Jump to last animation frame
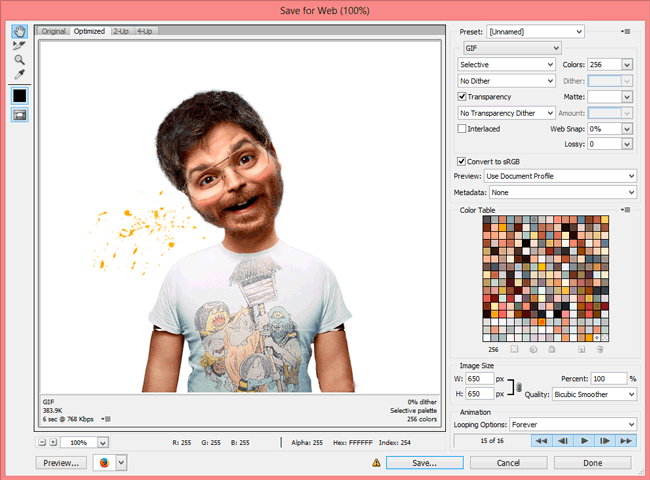 pyautogui.click(x=626, y=441)
